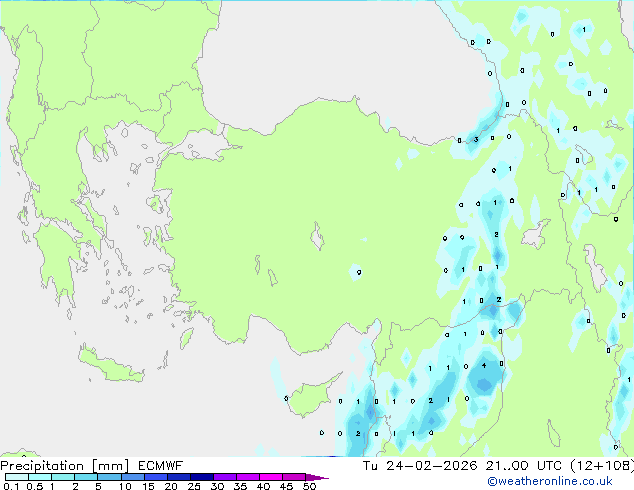Click the above-50 mm legend arrow tip
634x490 pixels.
pos(317,477)
